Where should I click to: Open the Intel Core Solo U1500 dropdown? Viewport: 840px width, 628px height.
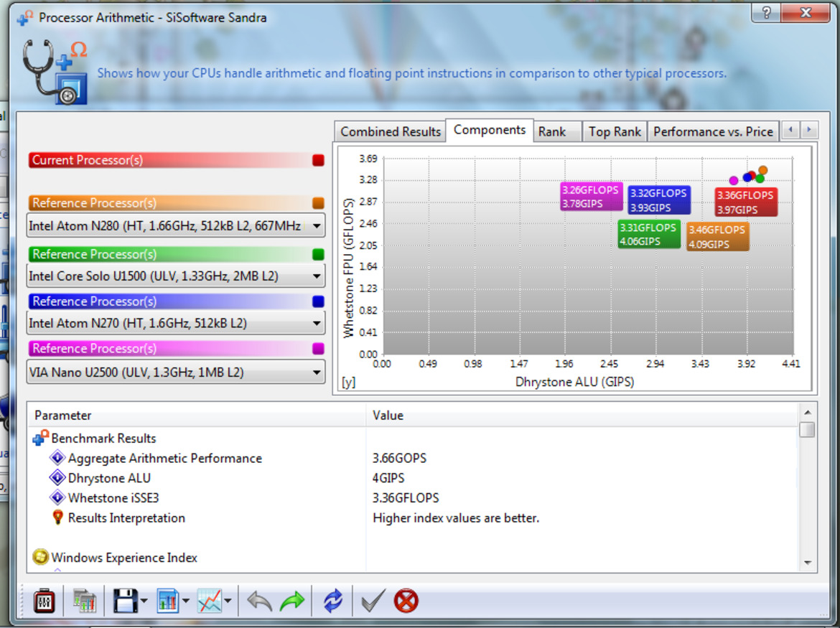[176, 276]
